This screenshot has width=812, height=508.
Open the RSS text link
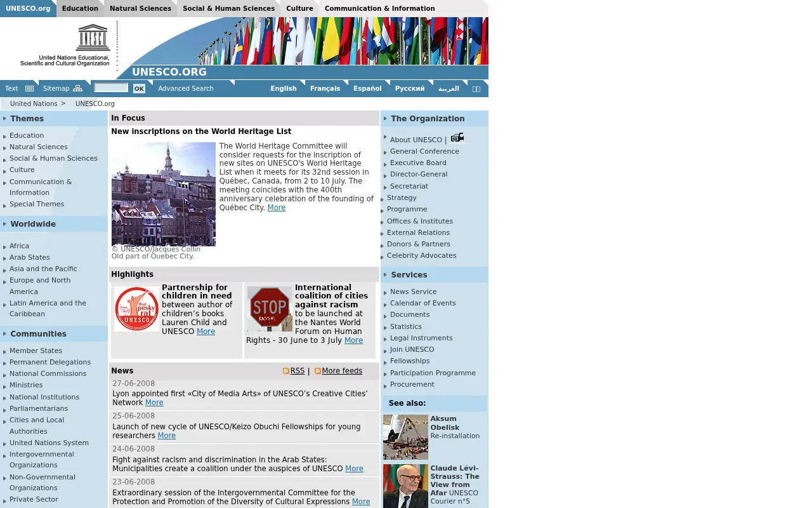click(x=298, y=371)
